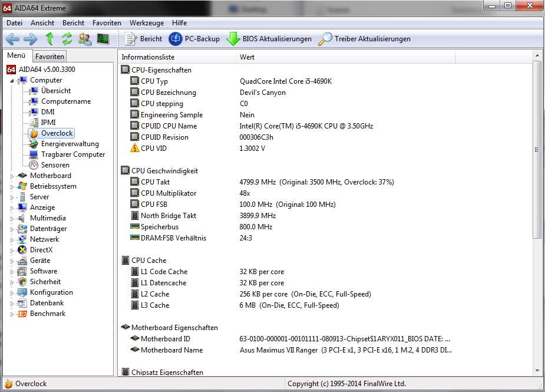Viewport: 545px width, 392px height.
Task: Open Sensoren in the tree
Action: tap(49, 165)
